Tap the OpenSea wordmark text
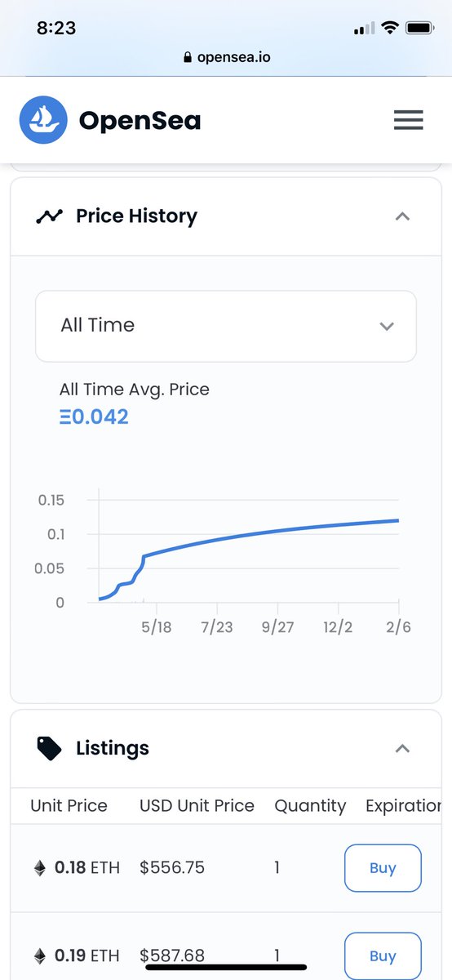452x980 pixels. (140, 121)
